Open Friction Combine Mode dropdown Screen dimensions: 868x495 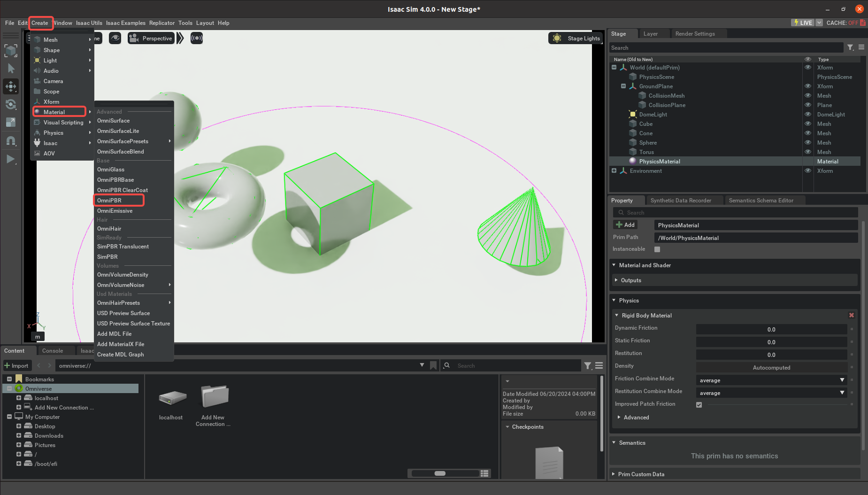click(772, 380)
